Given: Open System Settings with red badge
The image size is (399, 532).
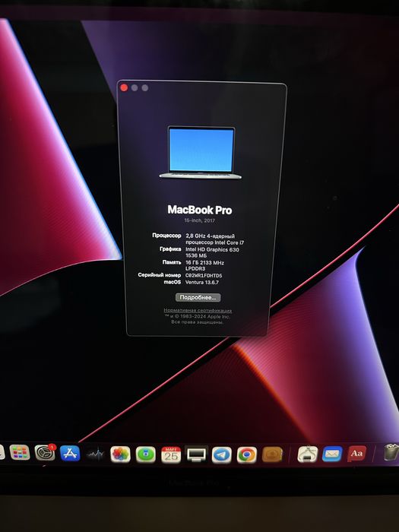Looking at the screenshot, I should click(x=45, y=453).
